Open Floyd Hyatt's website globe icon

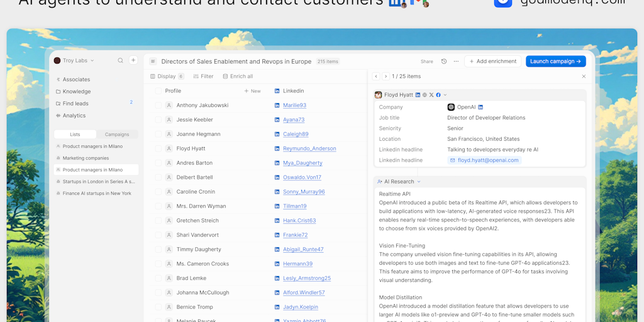point(425,95)
